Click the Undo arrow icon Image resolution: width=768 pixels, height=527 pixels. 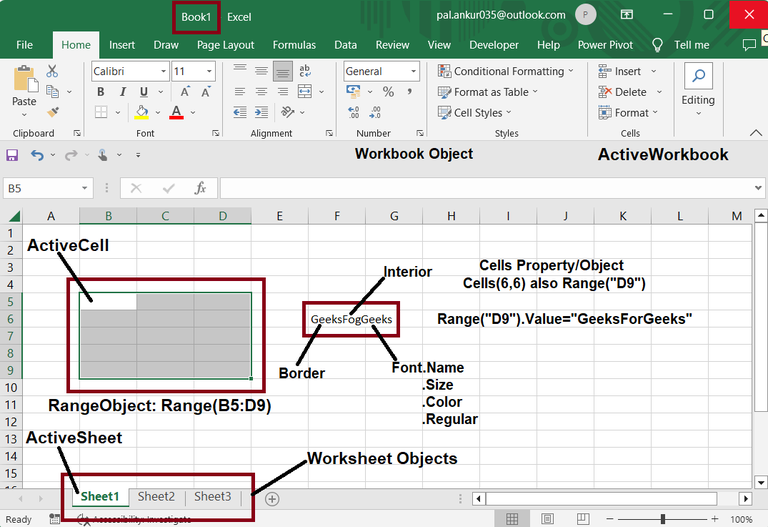coord(37,155)
